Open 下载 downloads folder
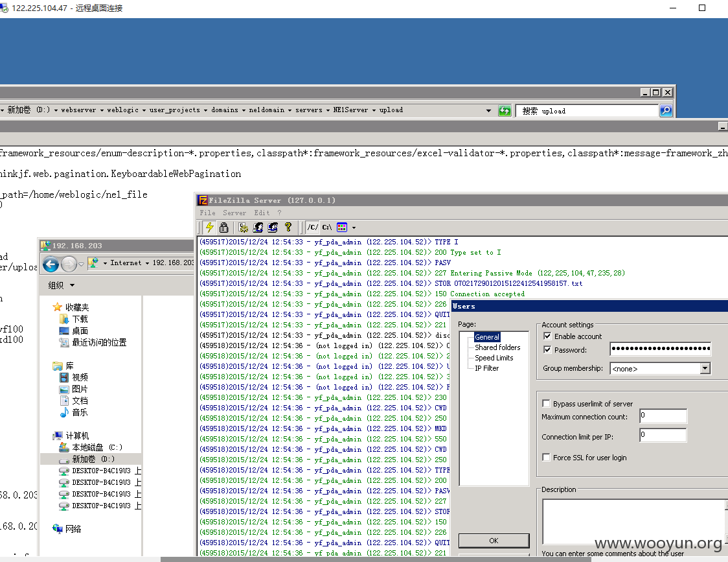Viewport: 728px width, 562px height. click(x=74, y=319)
